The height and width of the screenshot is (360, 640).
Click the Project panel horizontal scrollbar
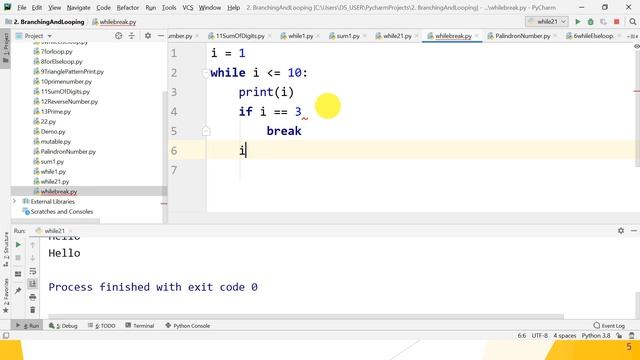[56, 221]
